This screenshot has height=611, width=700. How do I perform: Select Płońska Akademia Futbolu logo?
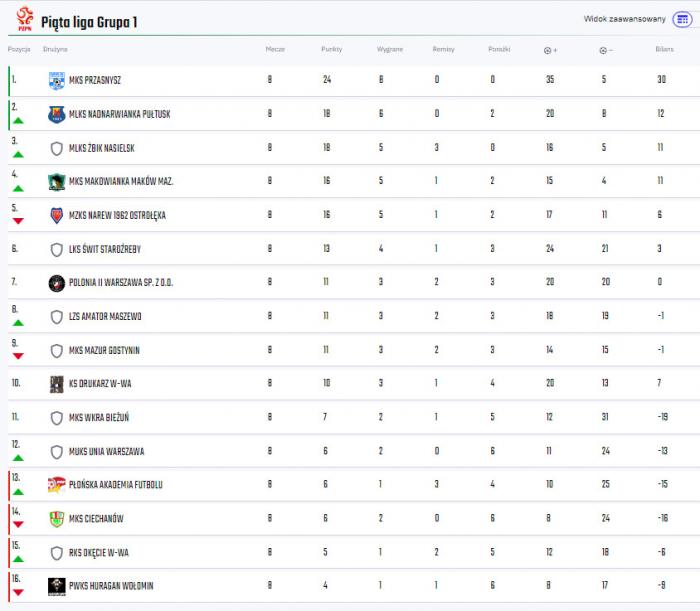click(57, 485)
